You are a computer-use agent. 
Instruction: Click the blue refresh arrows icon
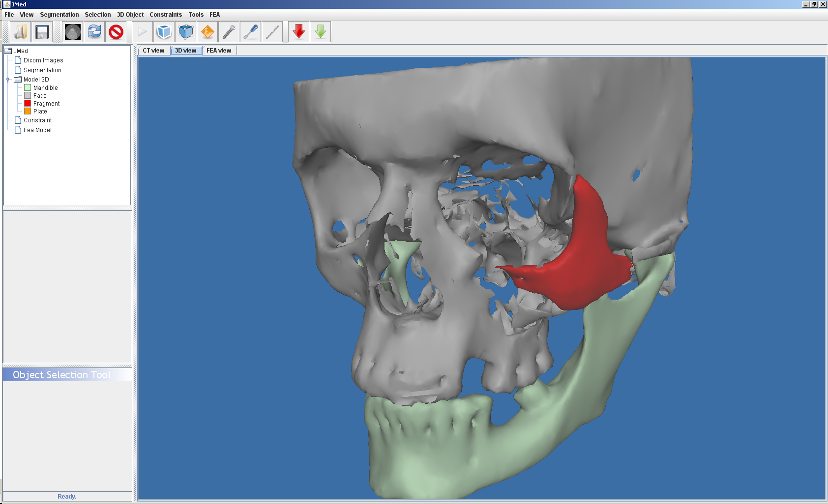pos(94,32)
